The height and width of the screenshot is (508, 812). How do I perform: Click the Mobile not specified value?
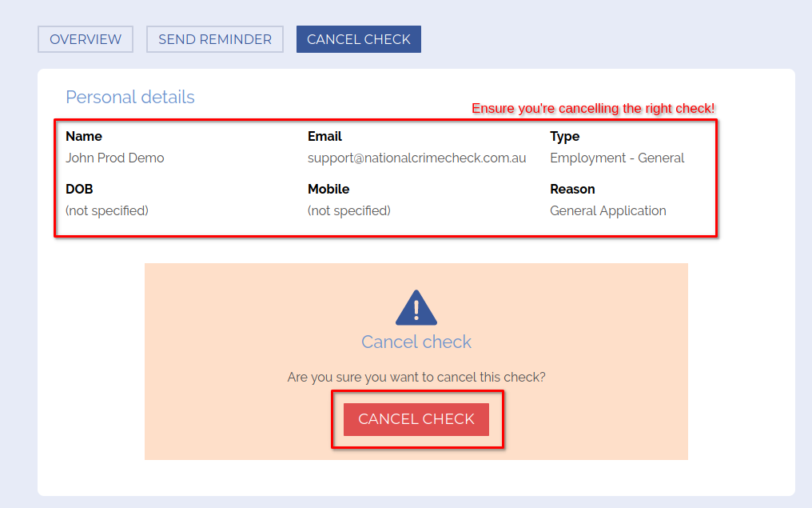coord(348,210)
